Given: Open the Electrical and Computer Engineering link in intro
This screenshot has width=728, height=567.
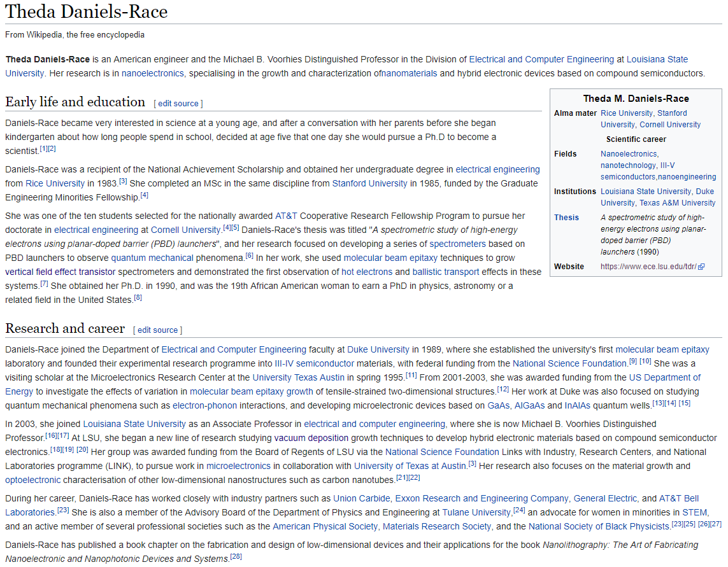Looking at the screenshot, I should click(541, 59).
